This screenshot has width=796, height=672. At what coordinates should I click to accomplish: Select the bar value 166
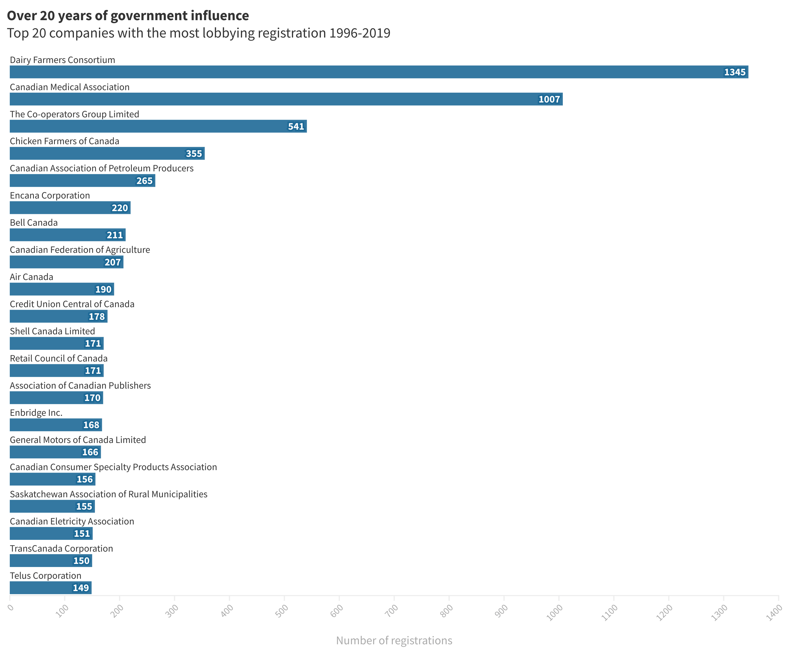[x=90, y=452]
